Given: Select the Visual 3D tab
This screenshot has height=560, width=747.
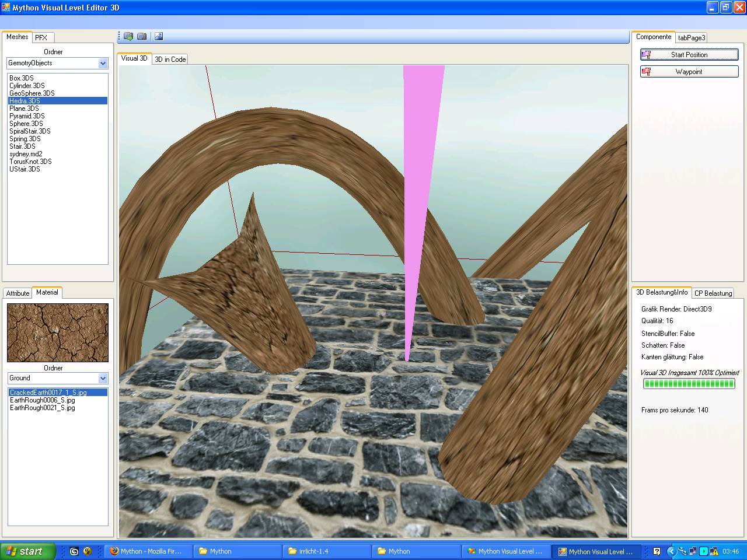Looking at the screenshot, I should coord(134,58).
